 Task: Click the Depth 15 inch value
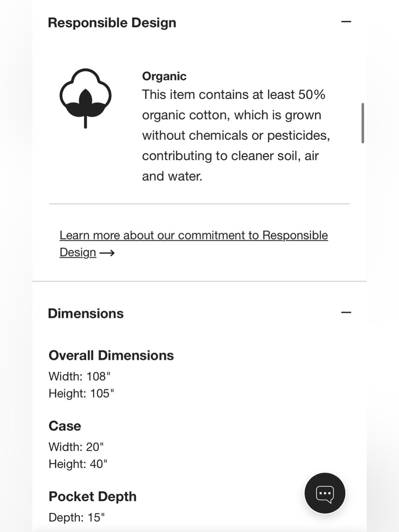point(77,518)
